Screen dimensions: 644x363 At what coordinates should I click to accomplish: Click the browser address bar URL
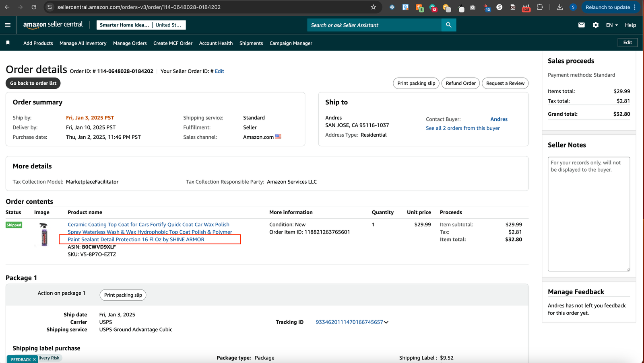[139, 7]
